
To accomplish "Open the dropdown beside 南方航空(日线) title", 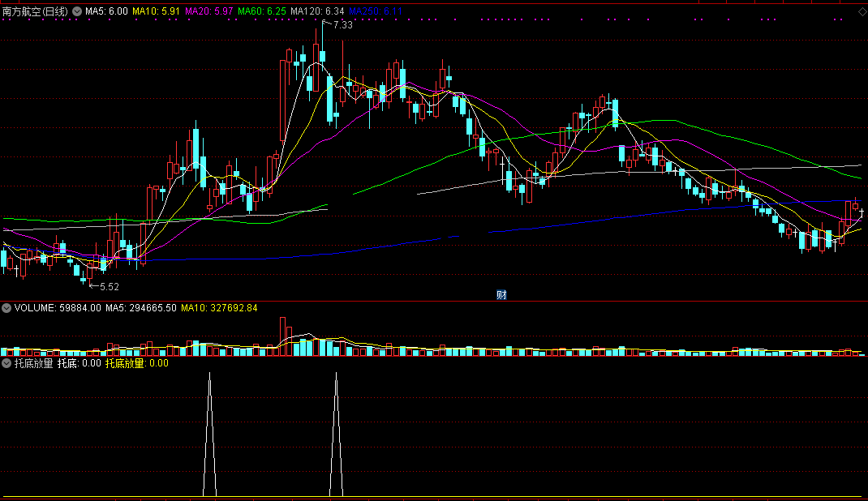I will tap(77, 11).
